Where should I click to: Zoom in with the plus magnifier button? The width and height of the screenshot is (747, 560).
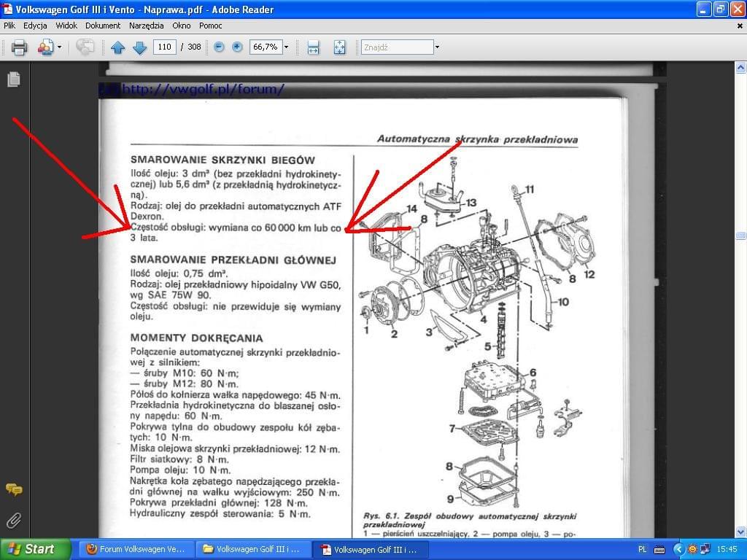pyautogui.click(x=237, y=47)
